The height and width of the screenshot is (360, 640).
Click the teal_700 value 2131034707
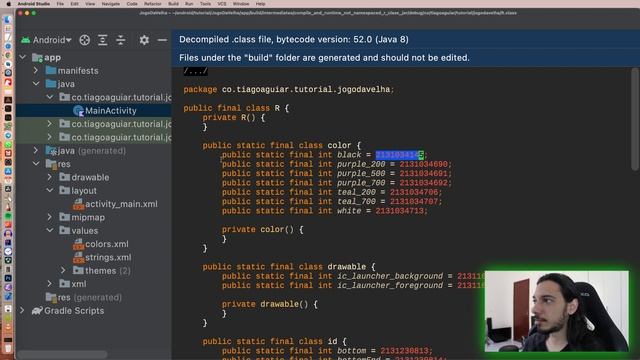[x=414, y=201]
